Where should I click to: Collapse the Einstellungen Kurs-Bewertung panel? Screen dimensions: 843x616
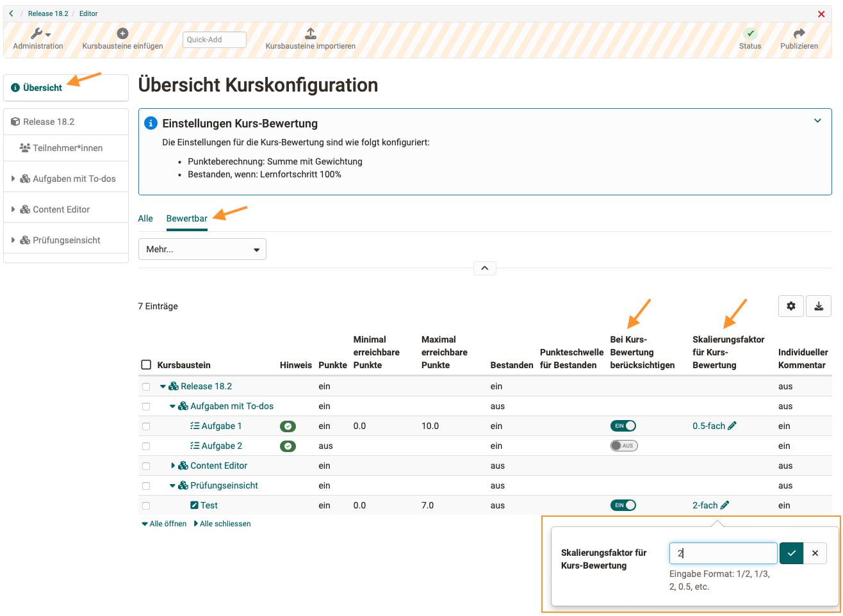[x=817, y=121]
